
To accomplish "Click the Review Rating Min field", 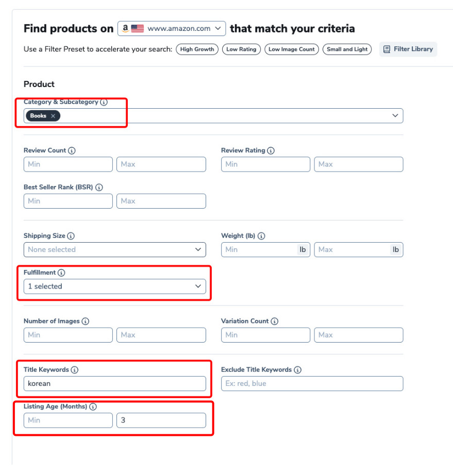I will coord(265,164).
